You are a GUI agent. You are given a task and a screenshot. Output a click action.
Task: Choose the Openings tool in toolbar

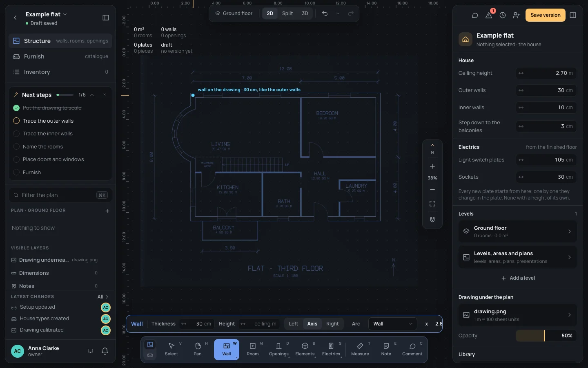coord(279,350)
